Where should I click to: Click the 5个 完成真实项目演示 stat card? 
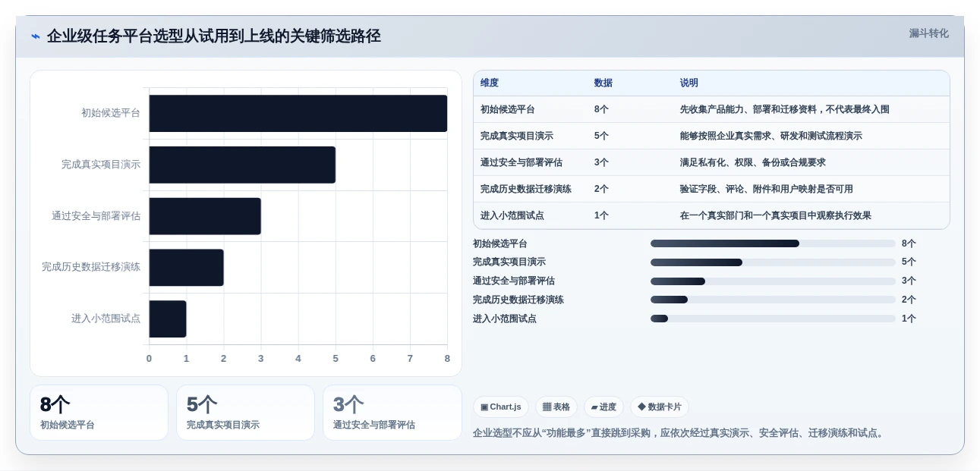[x=245, y=413]
